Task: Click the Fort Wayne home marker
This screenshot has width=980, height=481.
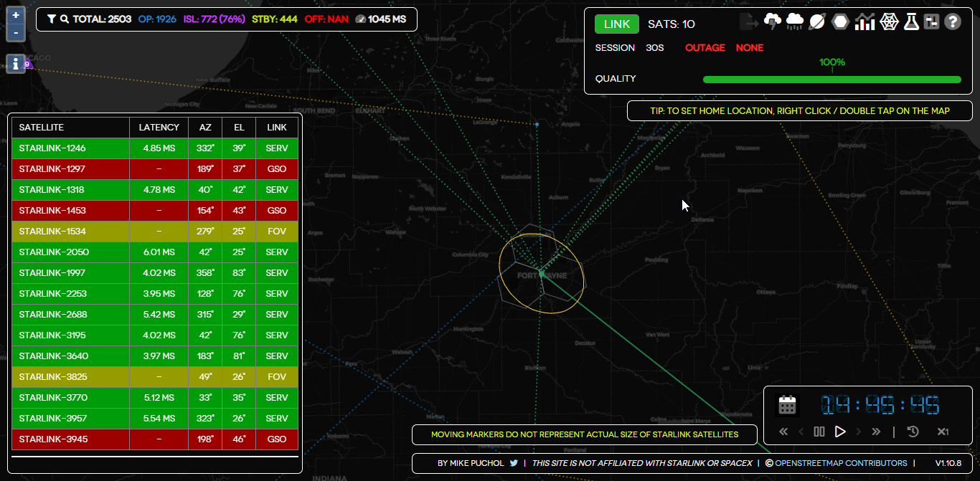Action: click(541, 273)
